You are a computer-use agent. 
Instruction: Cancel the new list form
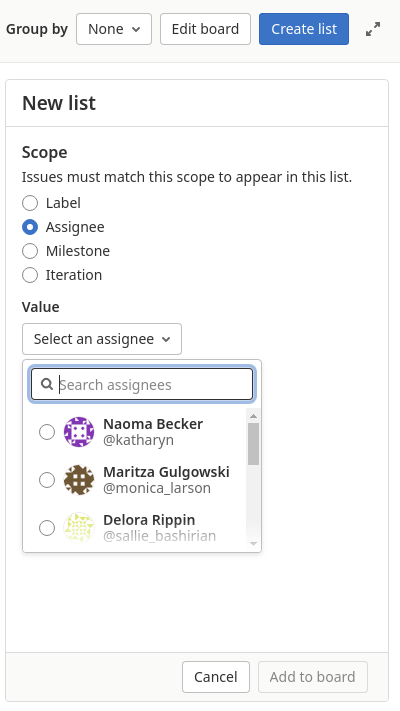216,677
